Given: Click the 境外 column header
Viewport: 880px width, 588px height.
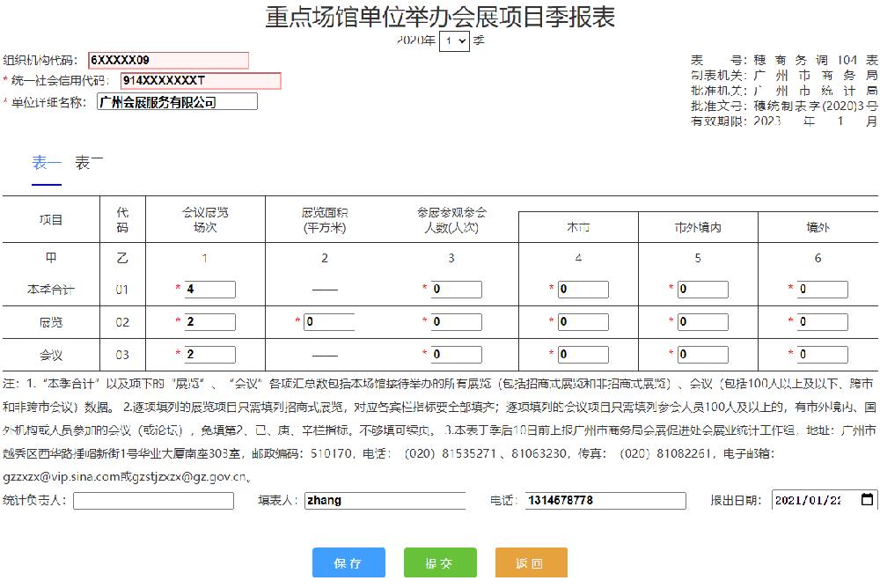Looking at the screenshot, I should tap(818, 227).
